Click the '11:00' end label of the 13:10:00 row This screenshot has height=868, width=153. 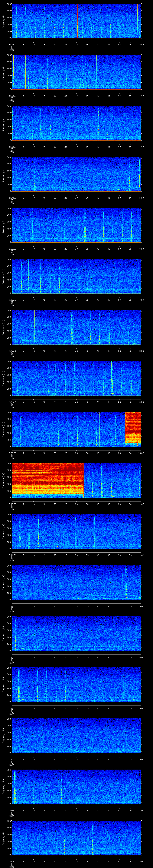[x=141, y=504]
